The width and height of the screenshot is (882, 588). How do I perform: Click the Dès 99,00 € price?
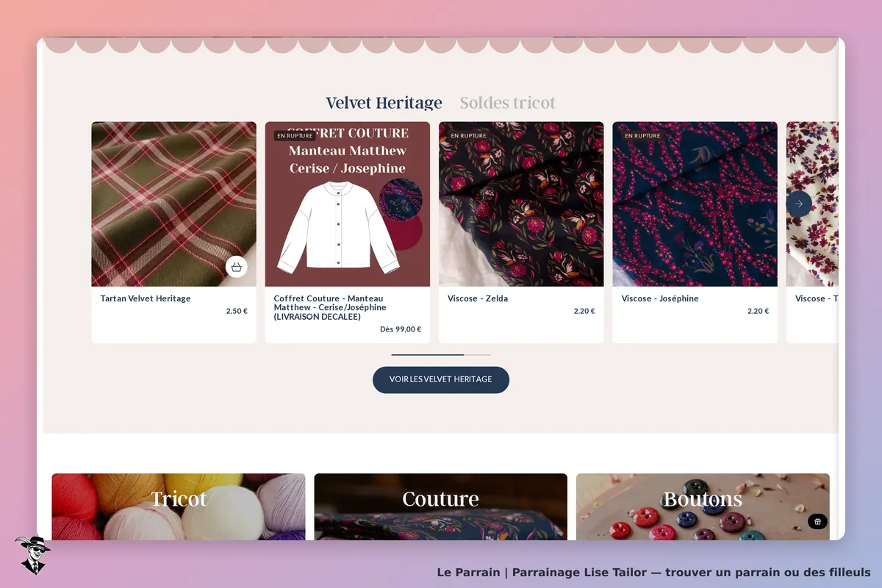pyautogui.click(x=401, y=329)
